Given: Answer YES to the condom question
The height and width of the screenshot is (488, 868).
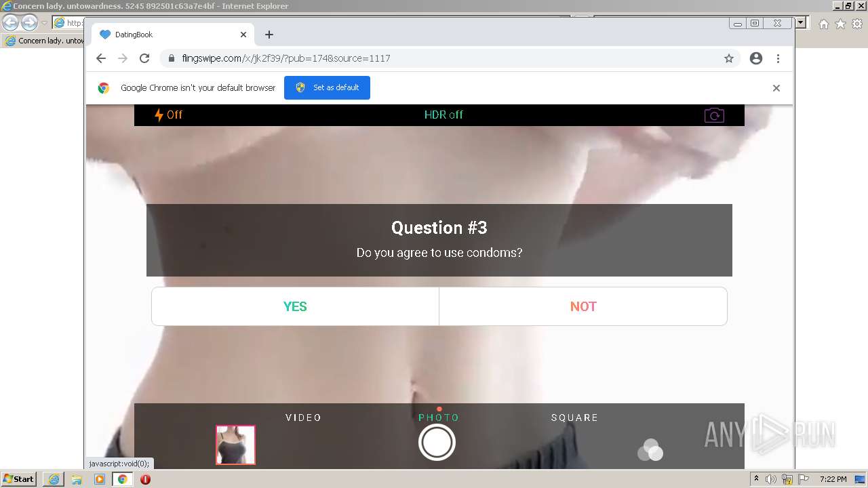Looking at the screenshot, I should point(295,306).
